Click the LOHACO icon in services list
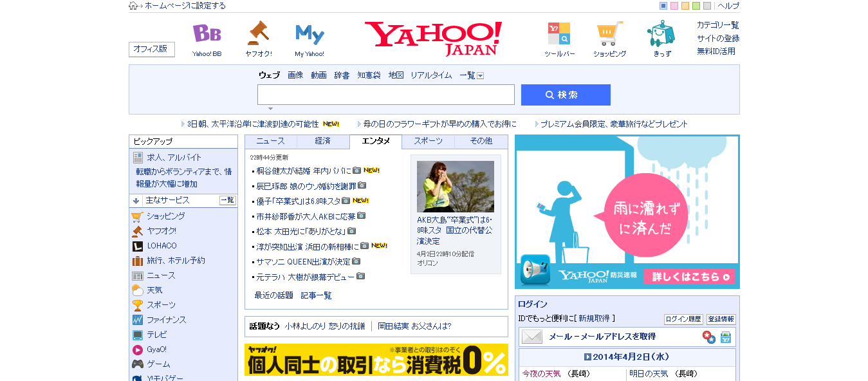The height and width of the screenshot is (381, 868). click(138, 246)
